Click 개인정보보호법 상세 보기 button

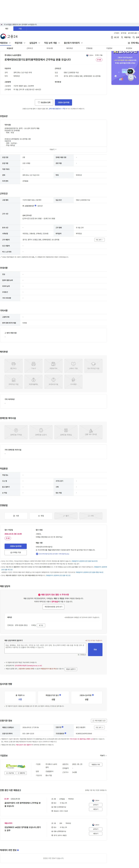coord(53,607)
